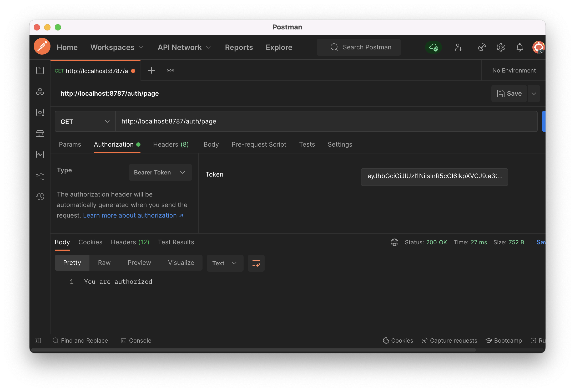Check cloud sync status
The height and width of the screenshot is (392, 575).
click(433, 47)
